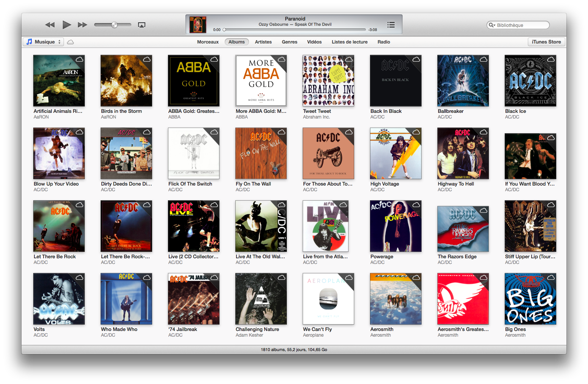588x384 pixels.
Task: Click the Radio tab
Action: click(384, 42)
